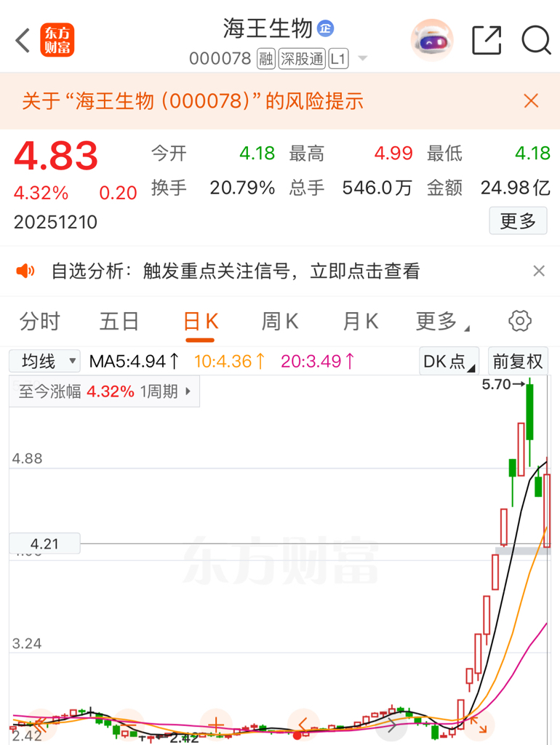Select the 日K tab

(x=201, y=322)
